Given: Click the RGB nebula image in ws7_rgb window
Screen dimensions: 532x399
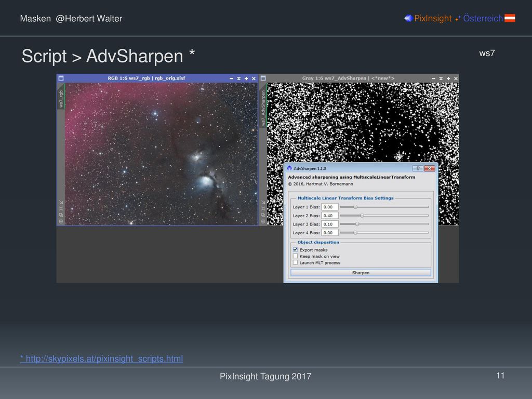Looking at the screenshot, I should (161, 154).
